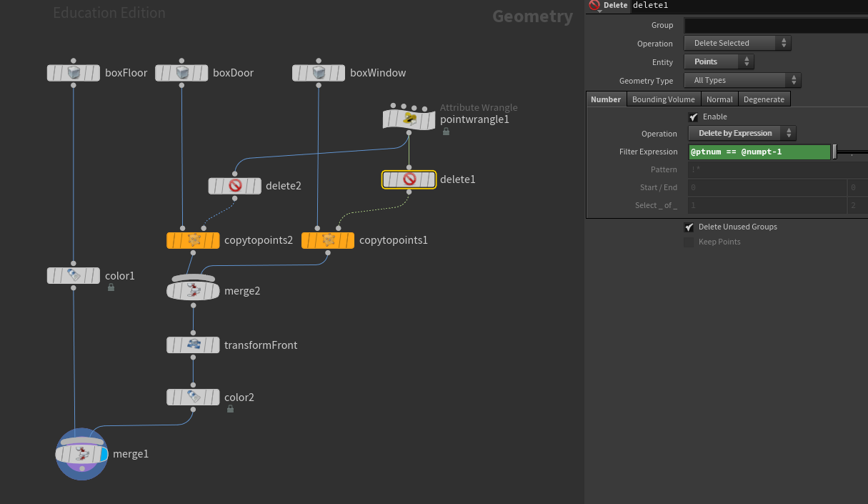Select the transformFront node icon

(193, 345)
